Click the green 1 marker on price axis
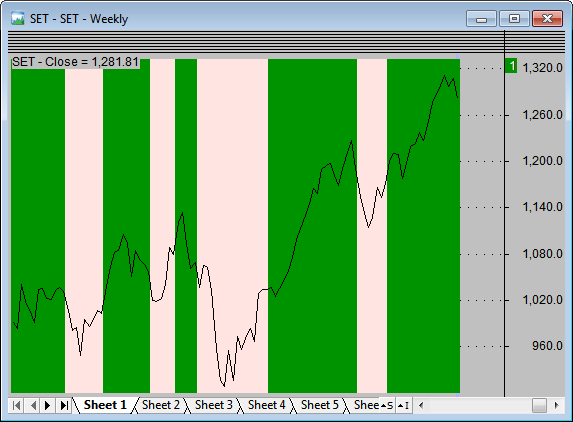This screenshot has width=573, height=422. click(x=511, y=66)
